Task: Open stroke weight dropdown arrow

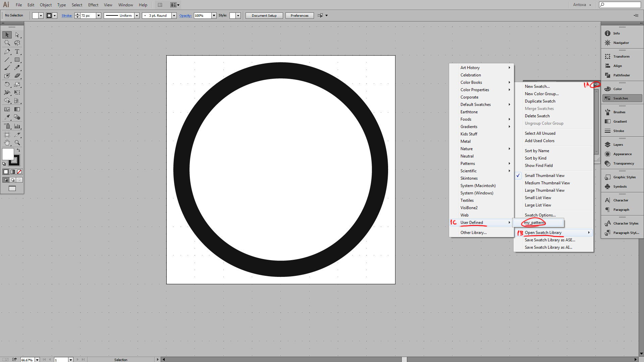Action: [99, 16]
